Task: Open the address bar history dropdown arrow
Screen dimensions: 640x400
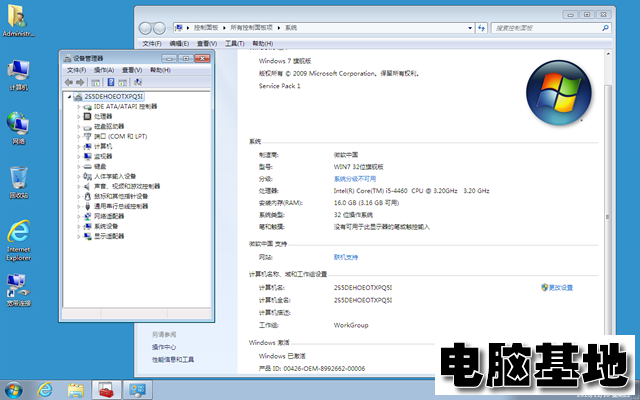Action: pos(470,28)
